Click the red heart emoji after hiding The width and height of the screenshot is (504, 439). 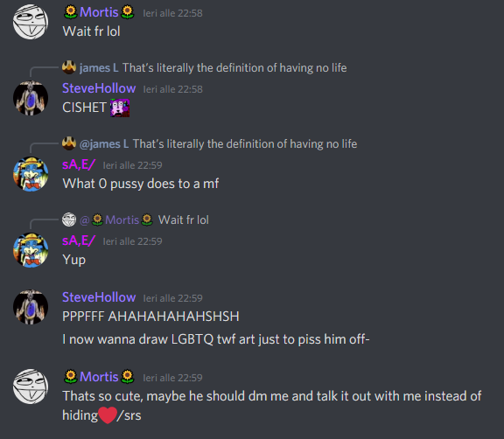[x=108, y=415]
